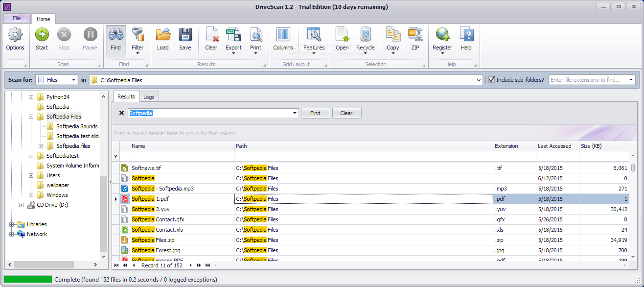The image size is (644, 287).
Task: Select the wallpaper folder in tree
Action: [58, 185]
